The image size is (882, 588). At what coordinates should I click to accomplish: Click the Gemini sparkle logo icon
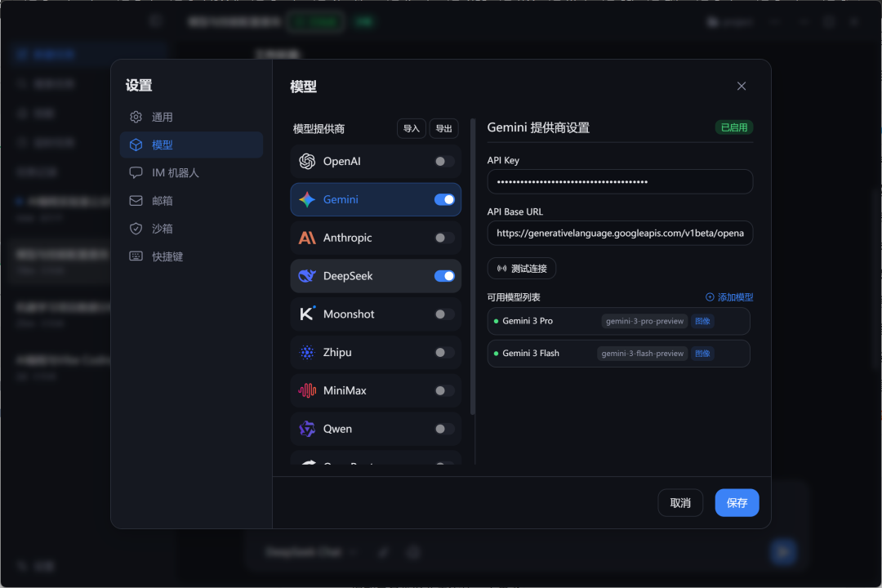(x=307, y=200)
